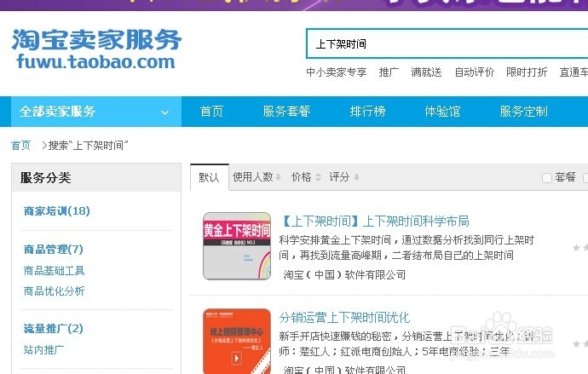Open the 服务定制 navigation item
The height and width of the screenshot is (374, 588).
click(x=523, y=112)
